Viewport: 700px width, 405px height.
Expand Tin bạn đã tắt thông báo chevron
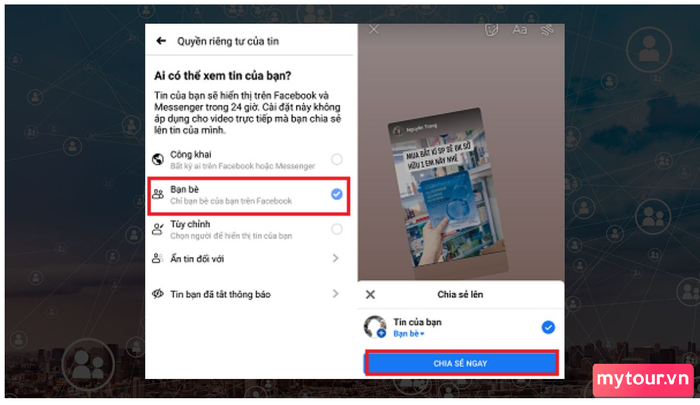[x=335, y=293]
